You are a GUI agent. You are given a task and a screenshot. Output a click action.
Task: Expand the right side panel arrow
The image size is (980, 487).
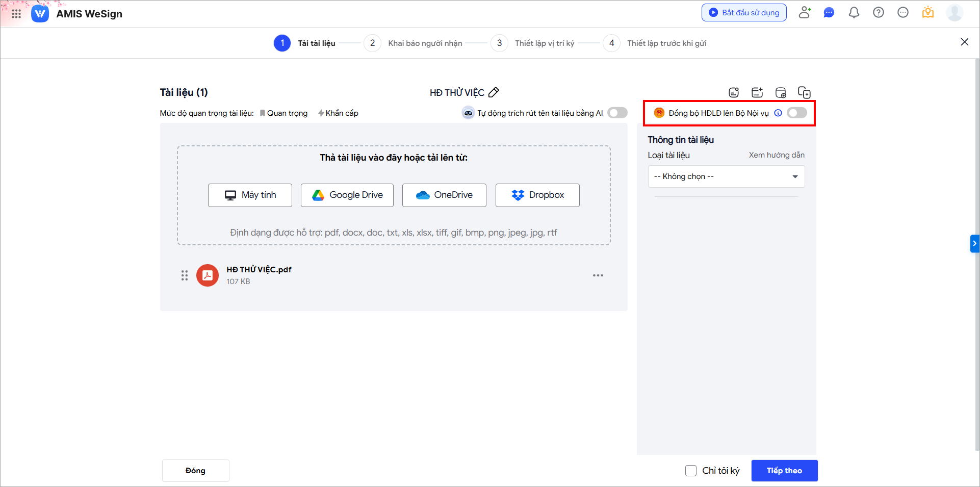[x=974, y=244]
